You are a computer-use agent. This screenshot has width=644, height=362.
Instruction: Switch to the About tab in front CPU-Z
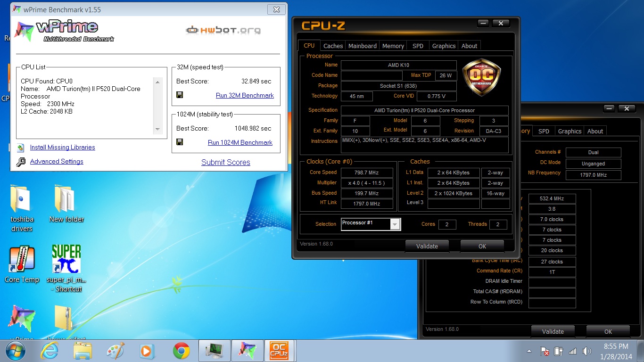[x=470, y=46]
